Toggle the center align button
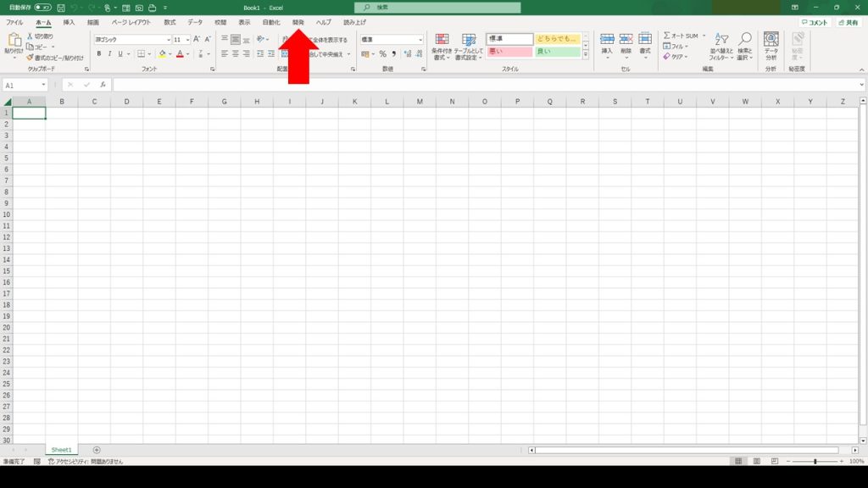The width and height of the screenshot is (868, 488). (235, 53)
